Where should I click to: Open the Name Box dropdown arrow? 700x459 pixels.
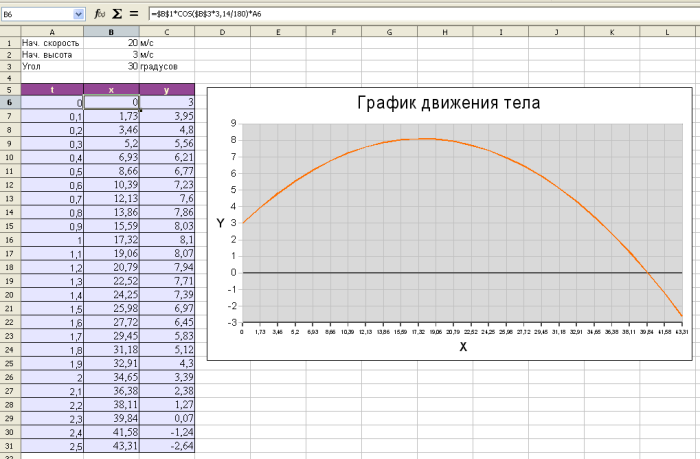pyautogui.click(x=79, y=14)
